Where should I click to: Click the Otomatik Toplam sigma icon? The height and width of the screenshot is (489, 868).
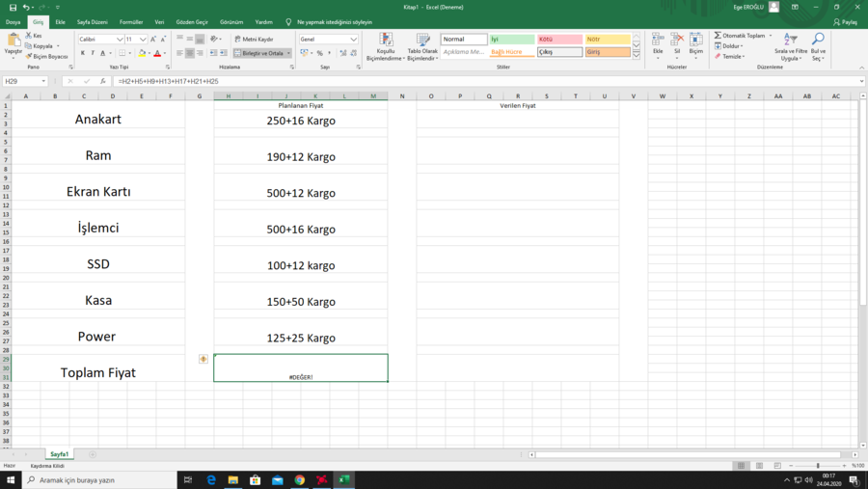click(x=718, y=36)
